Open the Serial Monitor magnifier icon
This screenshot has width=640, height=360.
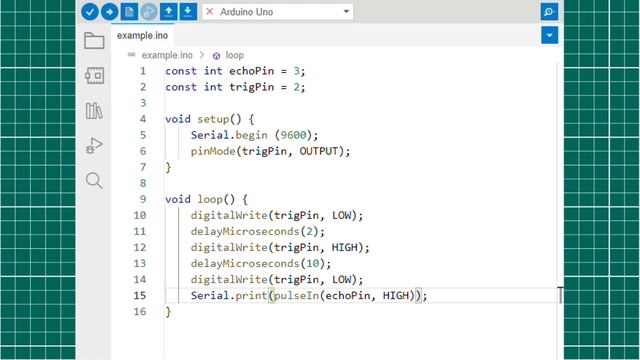point(549,12)
